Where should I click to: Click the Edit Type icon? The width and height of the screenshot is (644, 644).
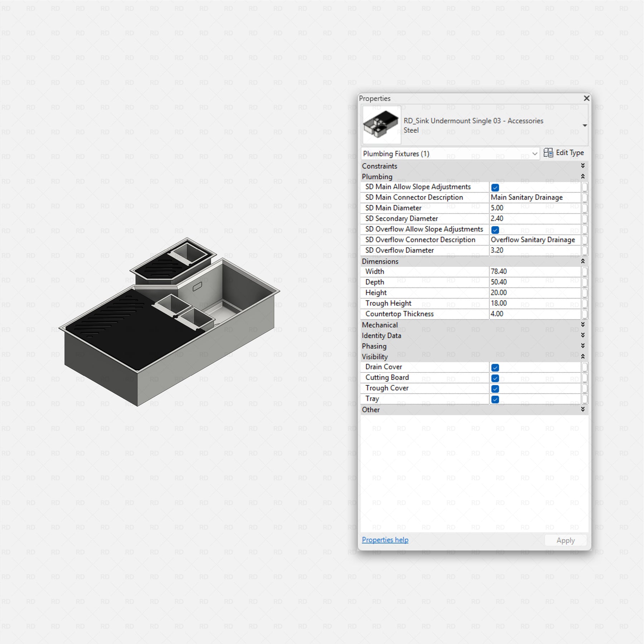548,153
